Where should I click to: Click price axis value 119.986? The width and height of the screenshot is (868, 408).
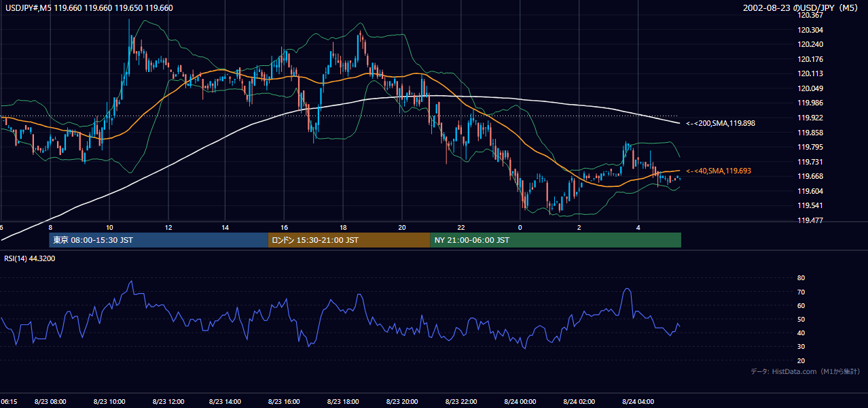[x=812, y=103]
